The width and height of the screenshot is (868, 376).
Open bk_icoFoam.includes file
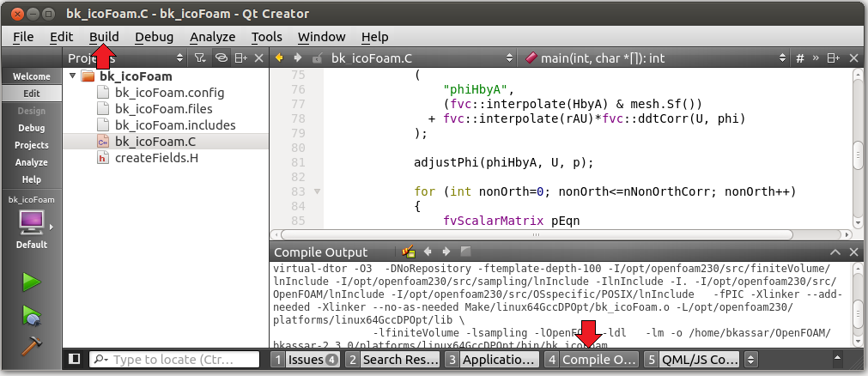(175, 125)
